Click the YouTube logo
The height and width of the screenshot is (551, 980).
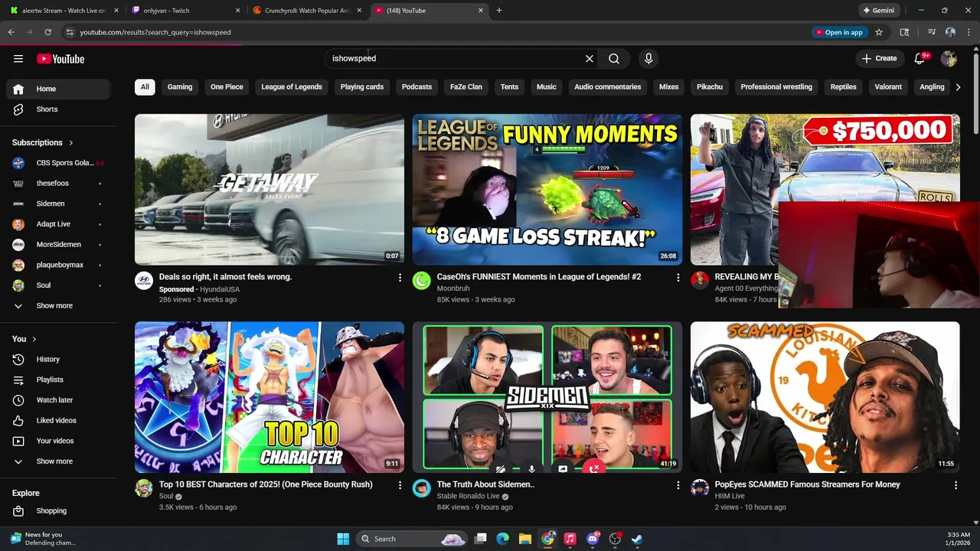(x=60, y=59)
